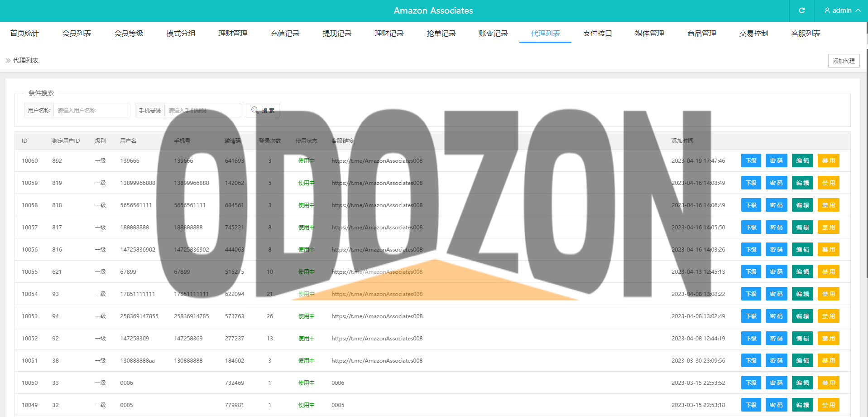Click 编辑 for agent ID 10059

(802, 183)
